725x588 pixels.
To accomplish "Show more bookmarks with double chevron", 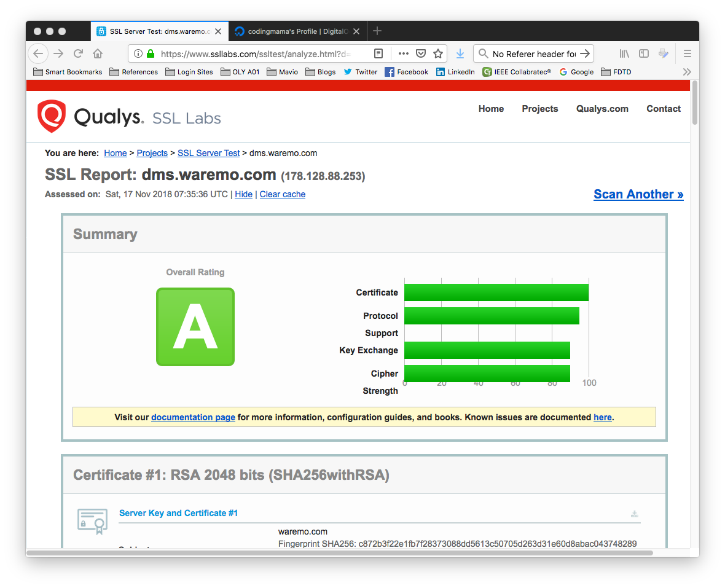I will coord(687,72).
